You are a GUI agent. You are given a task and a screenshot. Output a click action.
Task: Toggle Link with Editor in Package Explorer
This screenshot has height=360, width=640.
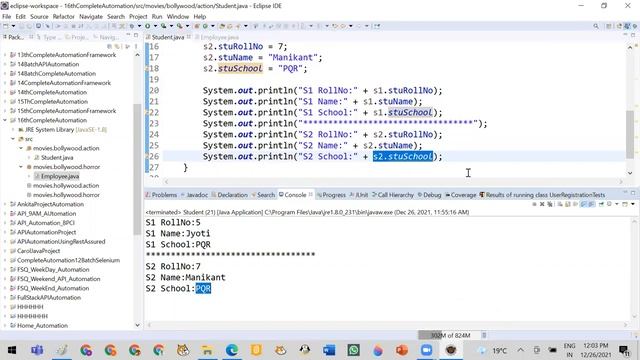[118, 46]
